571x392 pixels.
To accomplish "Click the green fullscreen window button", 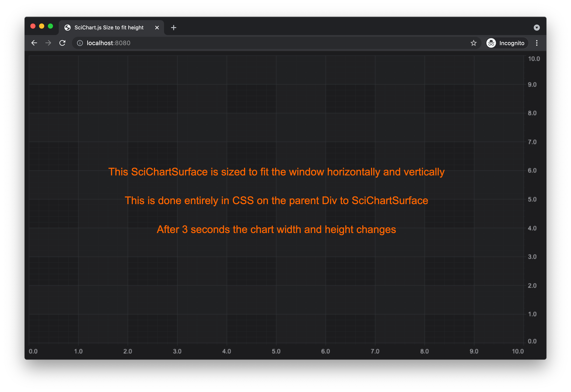I will point(50,26).
